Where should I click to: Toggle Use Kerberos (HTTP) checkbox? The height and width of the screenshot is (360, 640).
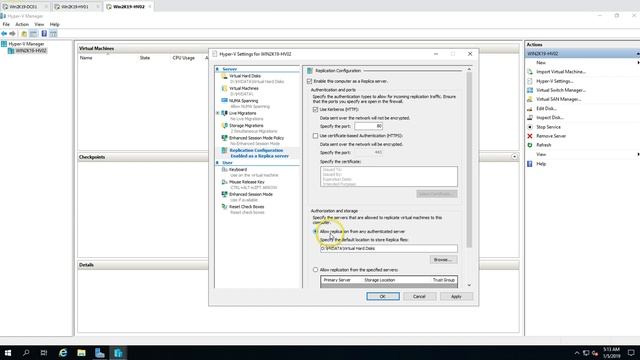click(x=315, y=109)
